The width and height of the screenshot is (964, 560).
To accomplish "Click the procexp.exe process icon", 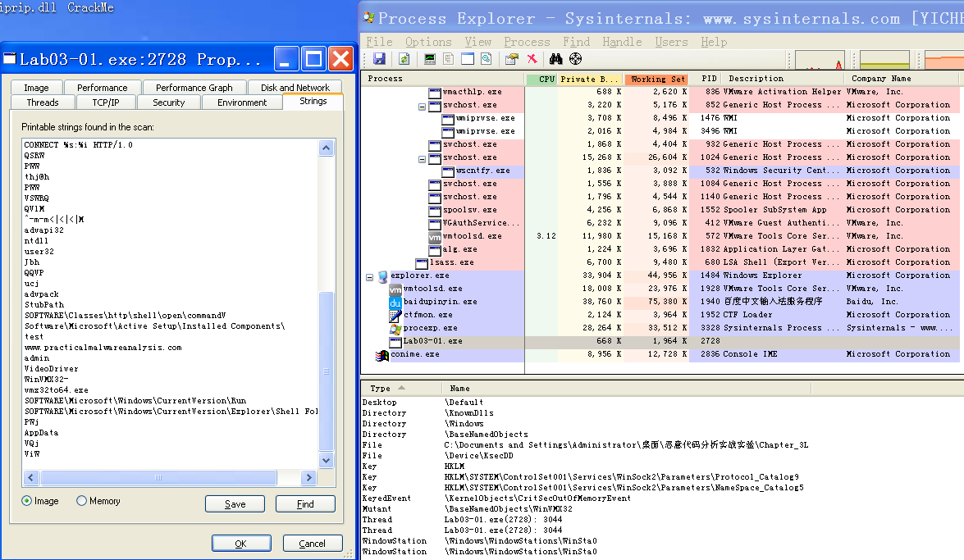I will click(x=395, y=328).
